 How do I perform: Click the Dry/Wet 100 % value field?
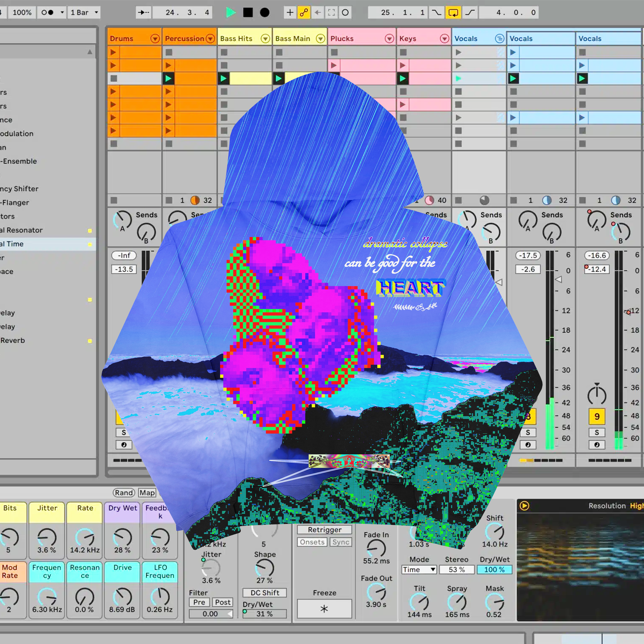tap(494, 569)
